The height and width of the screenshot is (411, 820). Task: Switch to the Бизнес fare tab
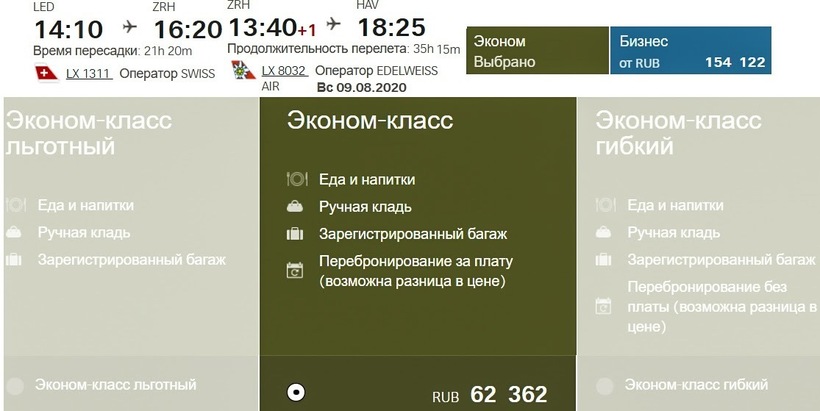(x=691, y=51)
